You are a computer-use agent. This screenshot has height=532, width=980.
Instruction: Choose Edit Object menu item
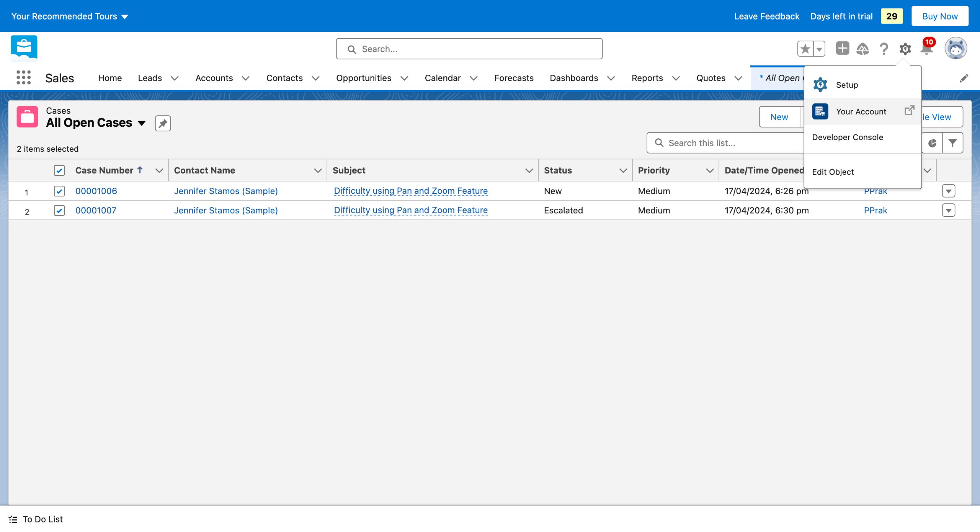[x=862, y=172]
